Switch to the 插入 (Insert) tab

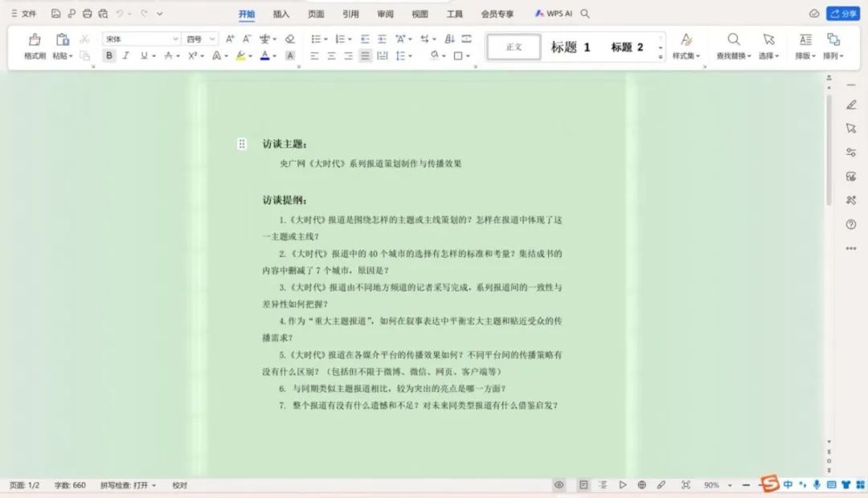281,14
